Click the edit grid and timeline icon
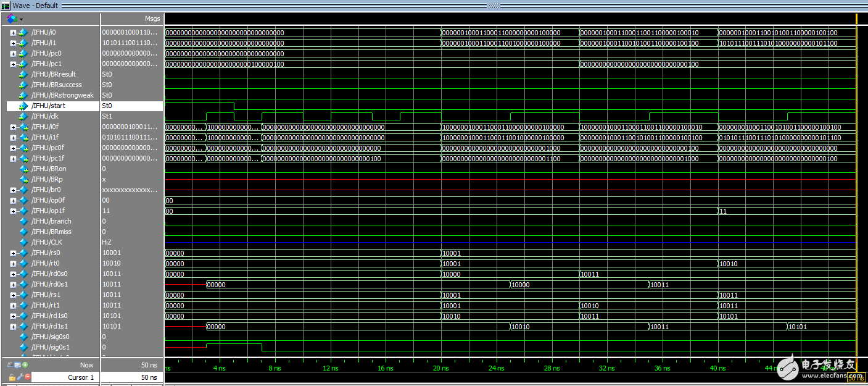 coord(18,365)
